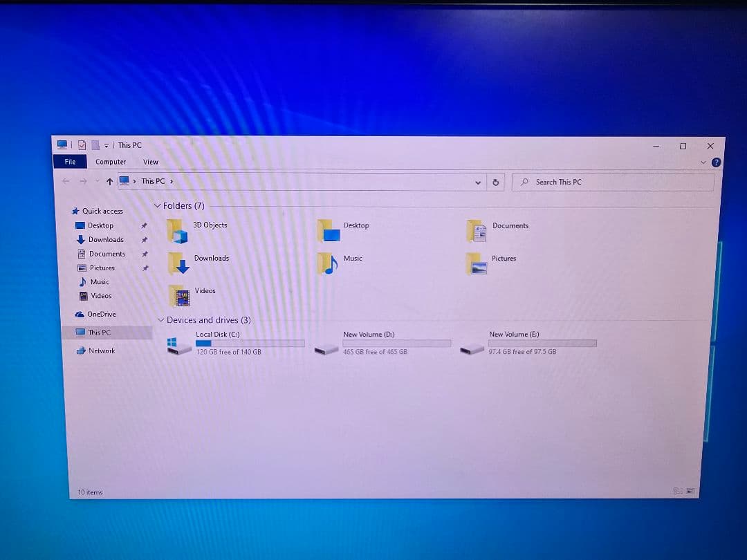Open the View ribbon tab
The height and width of the screenshot is (560, 747).
pos(150,161)
